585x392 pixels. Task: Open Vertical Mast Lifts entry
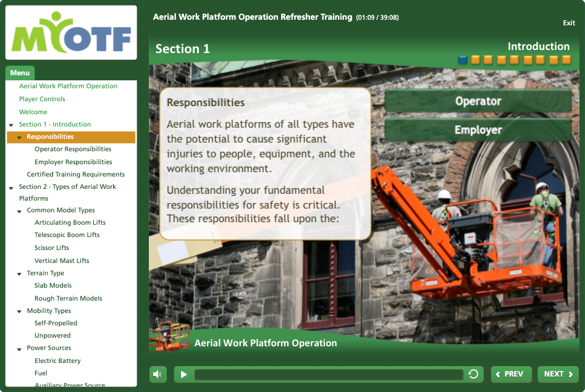[62, 261]
